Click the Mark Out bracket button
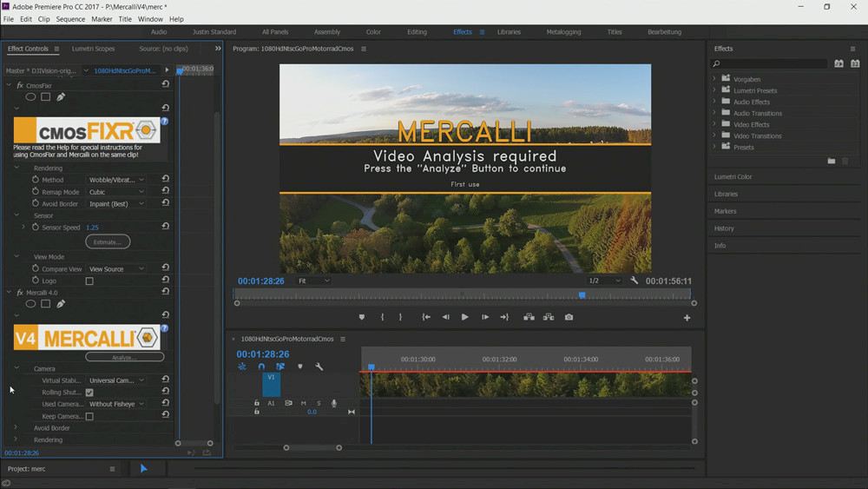Screen dimensions: 868x489 point(400,317)
